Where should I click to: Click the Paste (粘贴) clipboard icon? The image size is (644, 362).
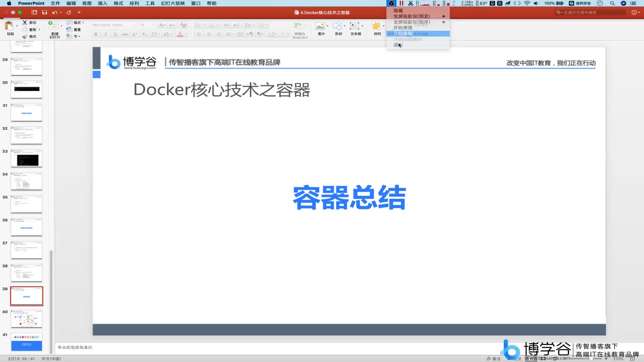coord(9,26)
